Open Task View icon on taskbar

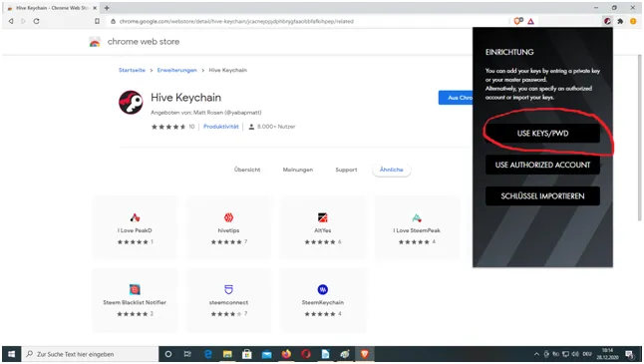pos(187,354)
